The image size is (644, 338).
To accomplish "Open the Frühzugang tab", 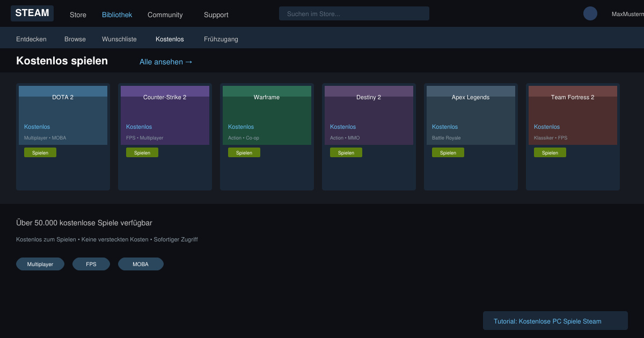I will click(221, 39).
